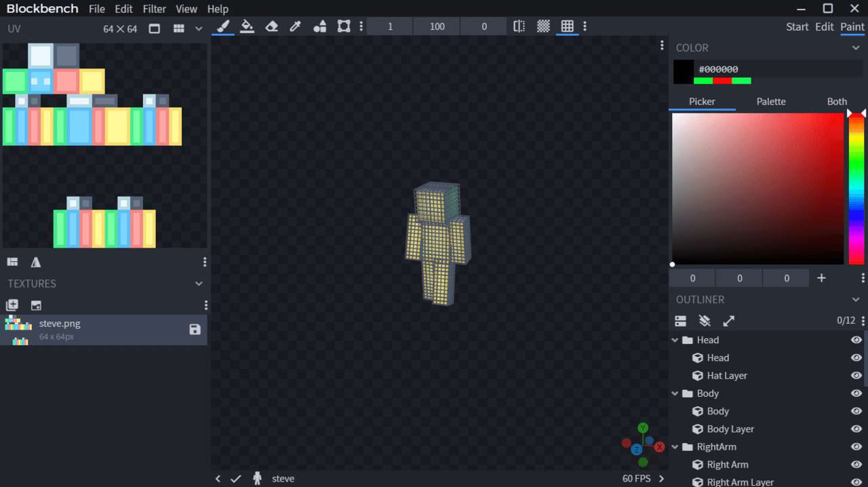
Task: Open UV panel three-dot menu
Action: (205, 262)
